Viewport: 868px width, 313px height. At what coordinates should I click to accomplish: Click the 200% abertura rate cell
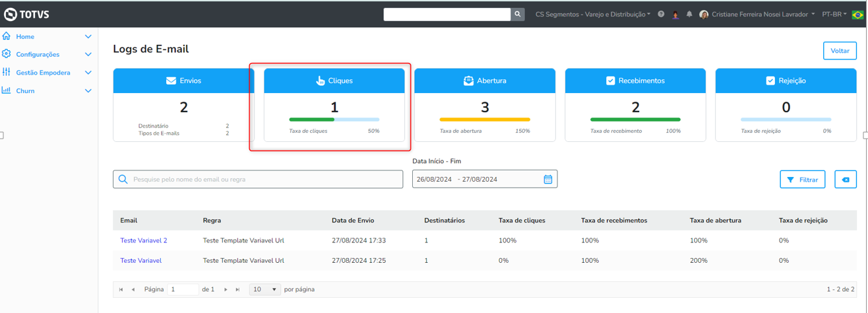pyautogui.click(x=698, y=260)
